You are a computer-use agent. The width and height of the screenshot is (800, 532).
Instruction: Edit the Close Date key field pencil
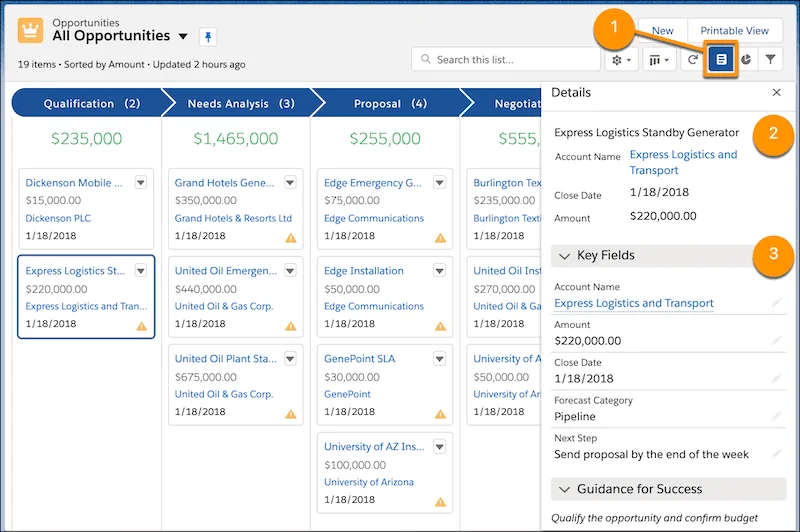[x=777, y=378]
